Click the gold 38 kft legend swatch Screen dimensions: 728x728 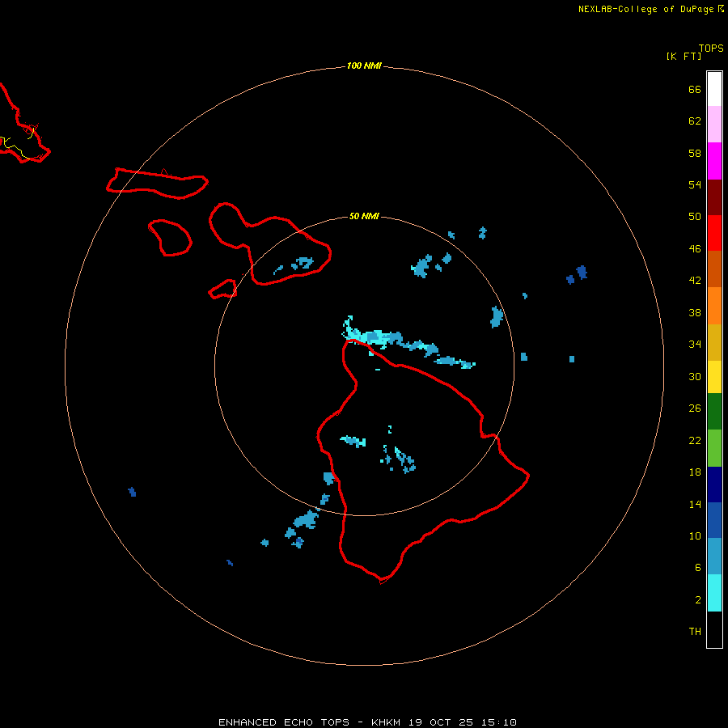pyautogui.click(x=714, y=342)
